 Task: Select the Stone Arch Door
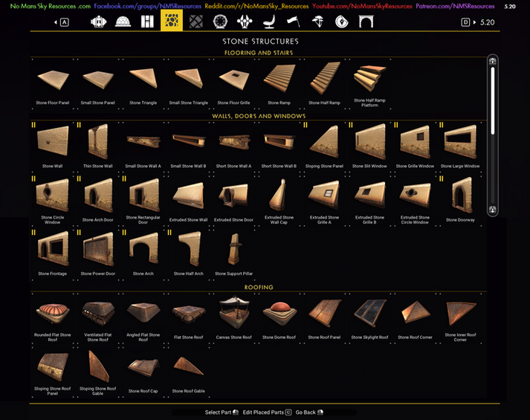pos(98,200)
